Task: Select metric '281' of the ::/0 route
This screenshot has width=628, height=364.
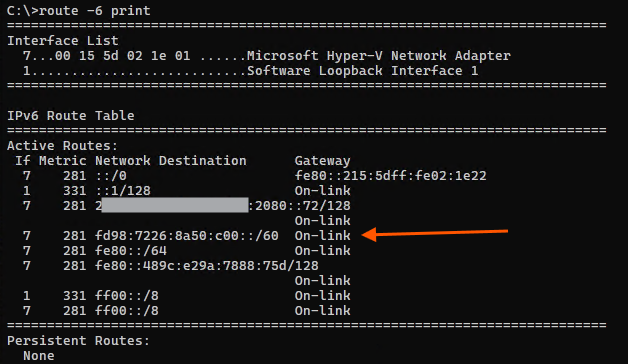Action: coord(74,176)
